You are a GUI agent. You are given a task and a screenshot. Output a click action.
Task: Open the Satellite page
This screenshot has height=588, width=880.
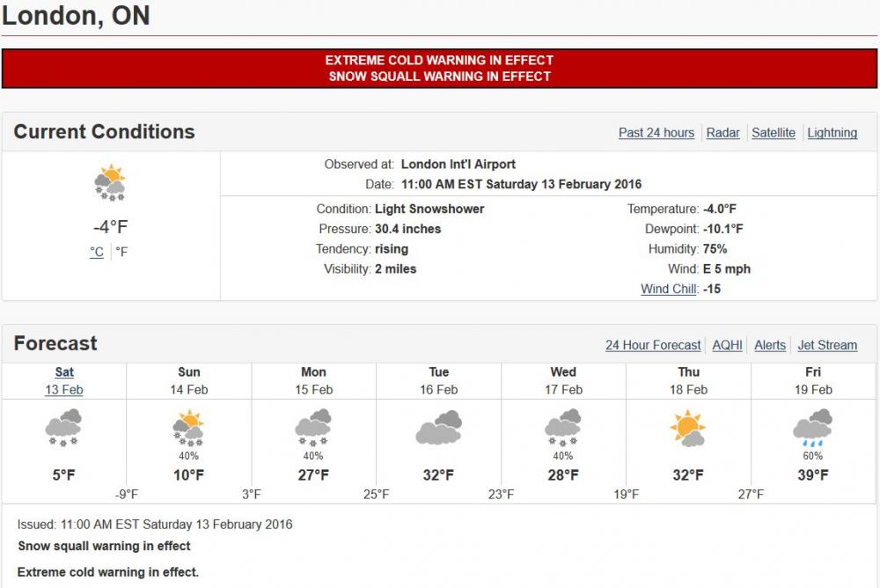[x=773, y=132]
